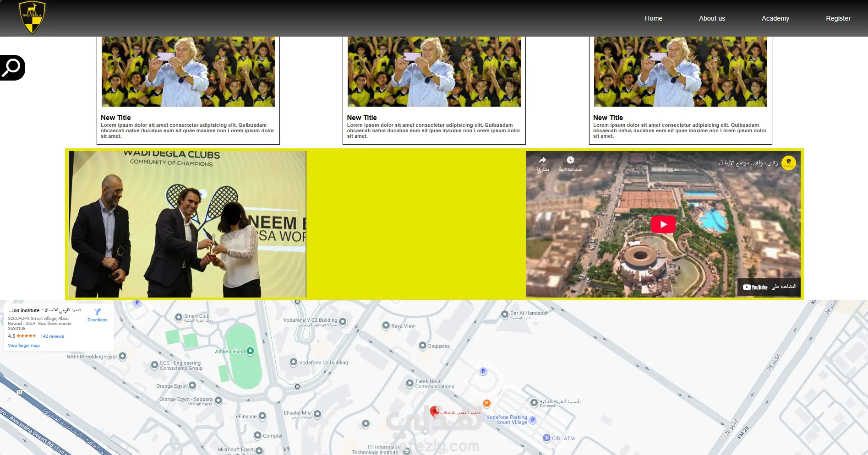The height and width of the screenshot is (455, 868).
Task: Open the middle news card image
Action: (x=434, y=72)
